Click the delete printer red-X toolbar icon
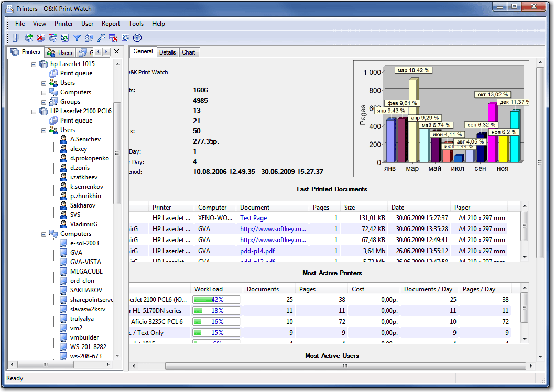554x392 pixels. click(x=40, y=38)
